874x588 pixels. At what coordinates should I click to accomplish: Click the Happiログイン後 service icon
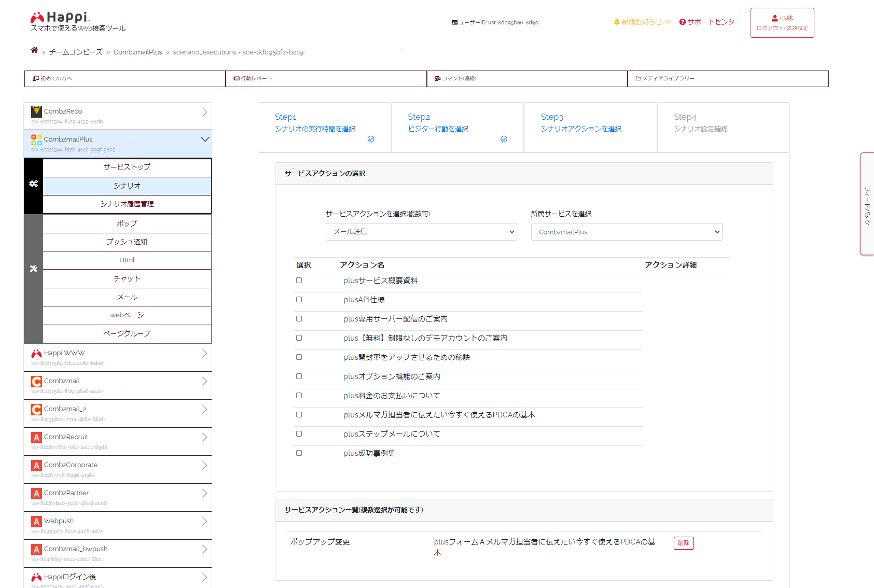tap(36, 577)
